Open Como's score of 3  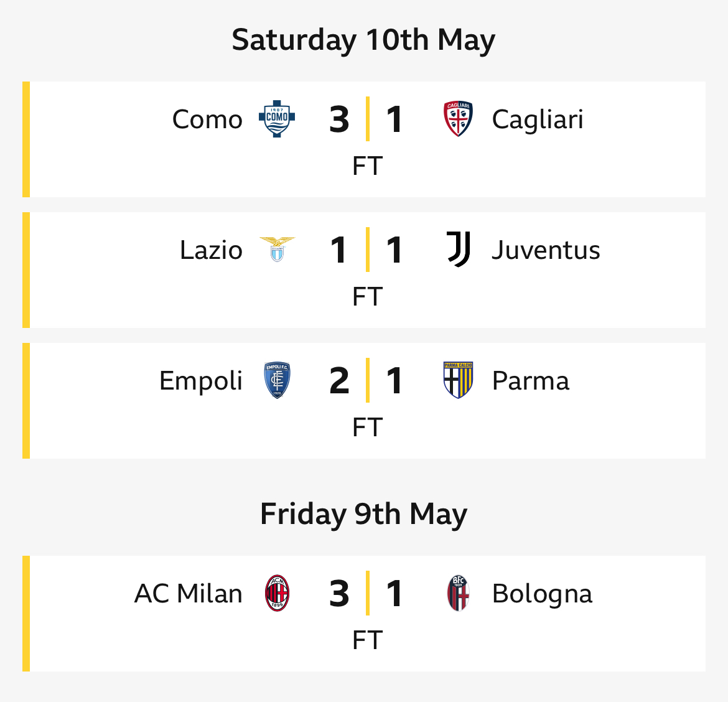tap(339, 119)
